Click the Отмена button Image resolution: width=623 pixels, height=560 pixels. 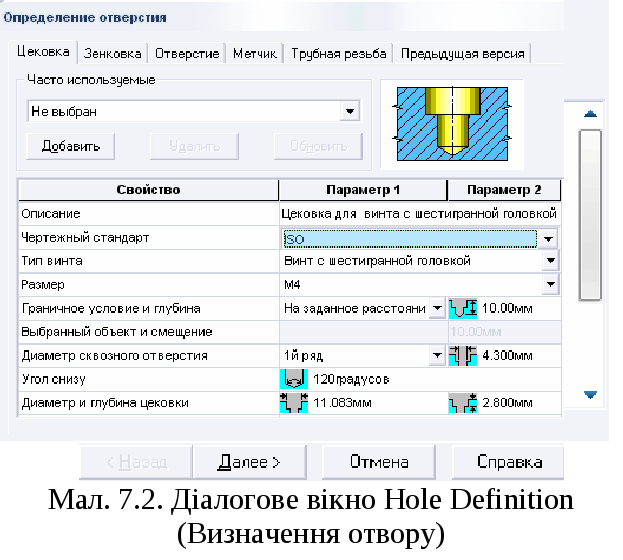tap(379, 462)
